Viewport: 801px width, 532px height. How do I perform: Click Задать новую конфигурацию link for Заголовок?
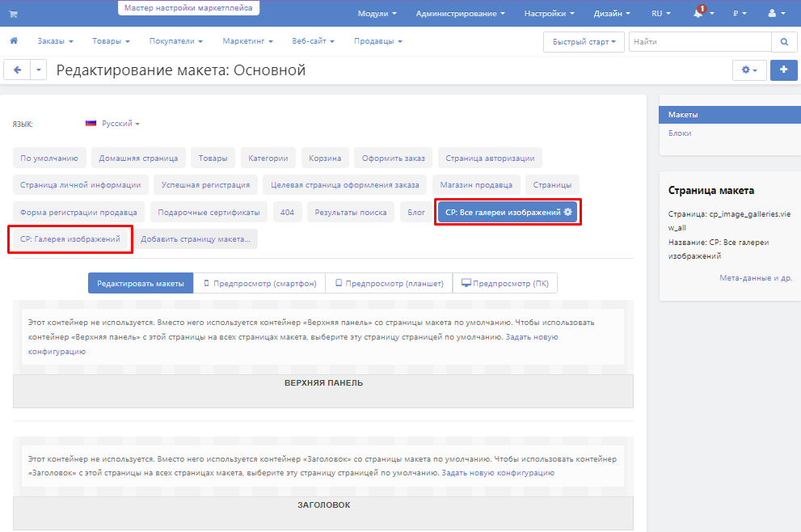pyautogui.click(x=498, y=473)
